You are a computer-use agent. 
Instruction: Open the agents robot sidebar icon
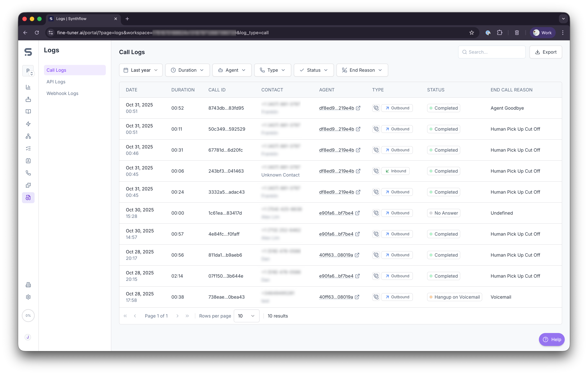28,99
